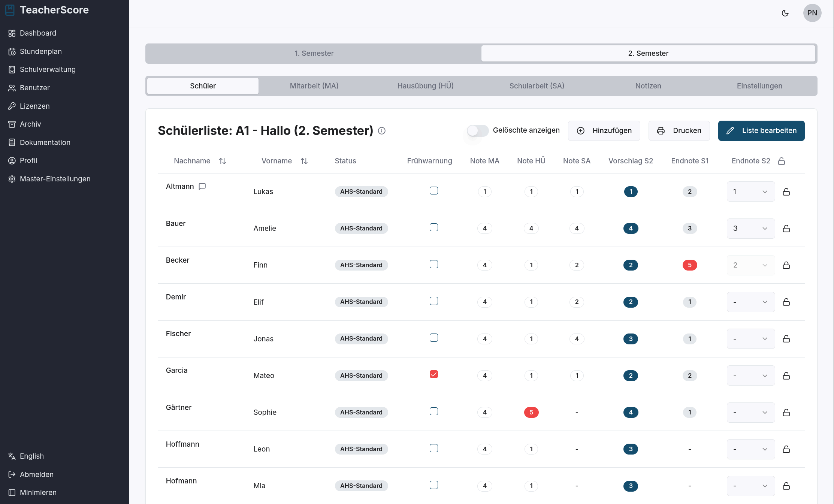The width and height of the screenshot is (834, 504).
Task: Click Hofmann's Frühwarnung checkbox
Action: [x=434, y=485]
